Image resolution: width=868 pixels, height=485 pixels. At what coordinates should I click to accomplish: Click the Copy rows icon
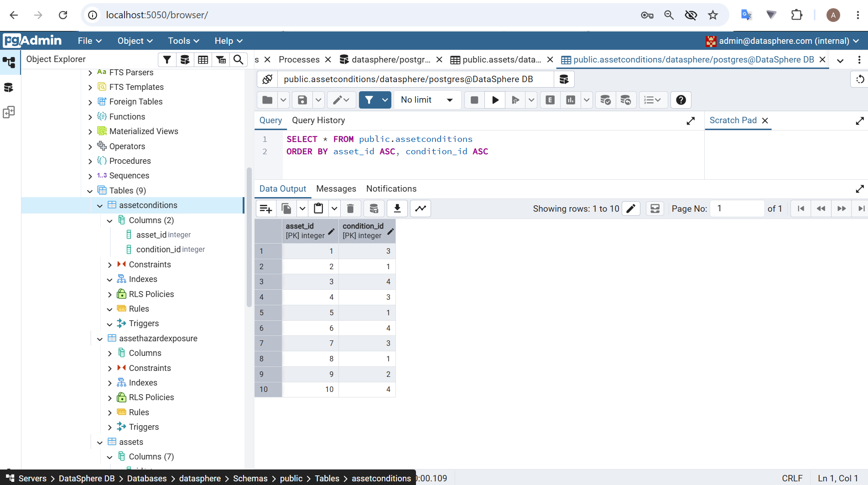point(286,209)
